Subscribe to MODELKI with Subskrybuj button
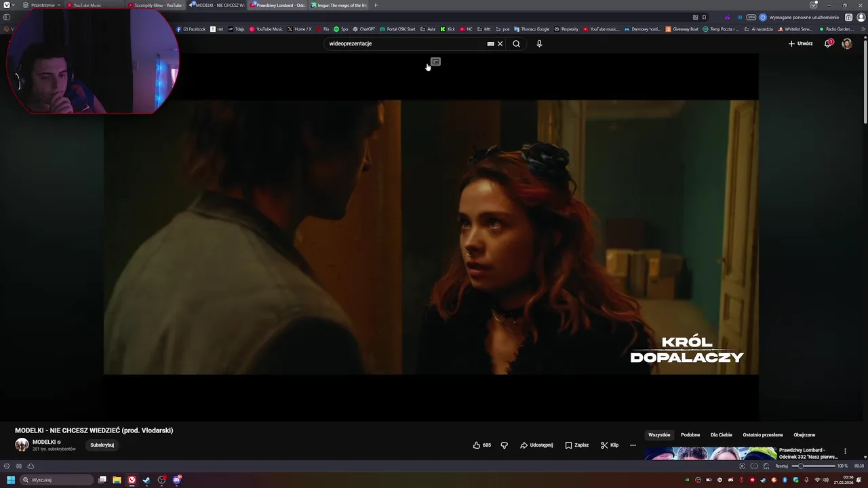Viewport: 868px width, 488px height. pyautogui.click(x=102, y=445)
